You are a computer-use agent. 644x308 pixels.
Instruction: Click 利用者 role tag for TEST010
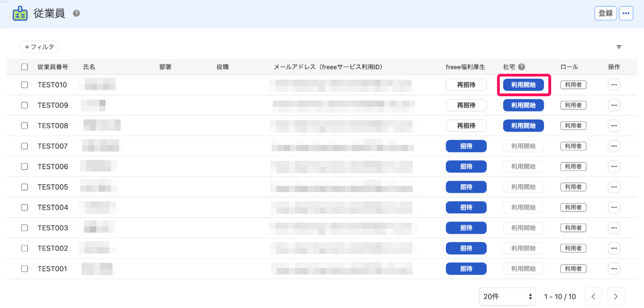pyautogui.click(x=573, y=85)
